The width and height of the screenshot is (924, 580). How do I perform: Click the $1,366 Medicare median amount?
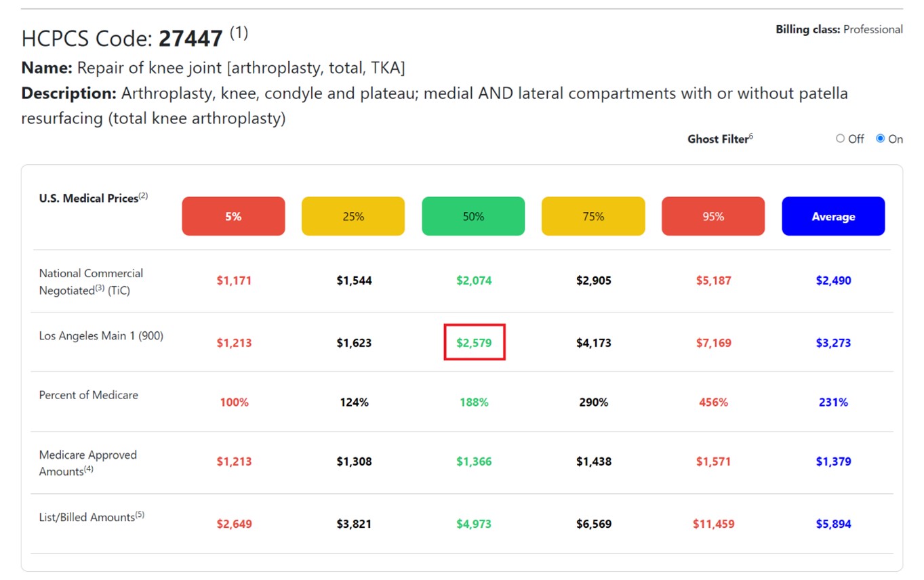pos(474,461)
